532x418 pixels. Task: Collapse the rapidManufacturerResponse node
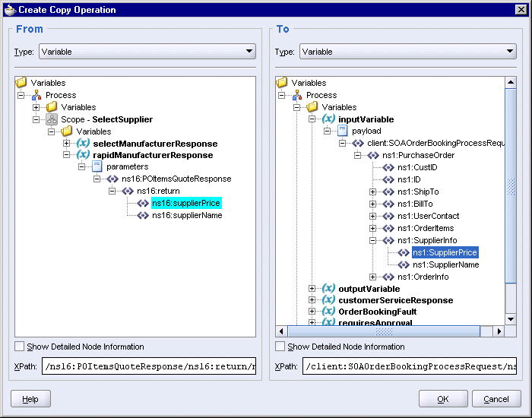pyautogui.click(x=67, y=155)
